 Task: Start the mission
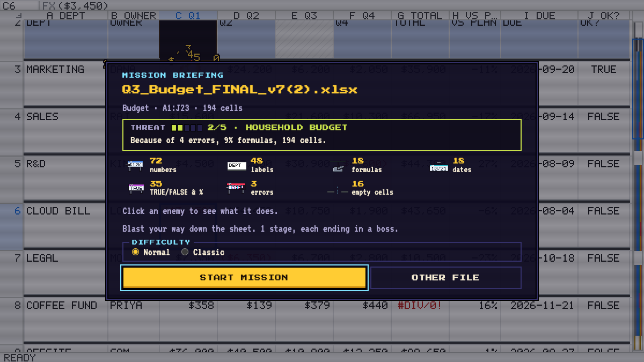[244, 277]
